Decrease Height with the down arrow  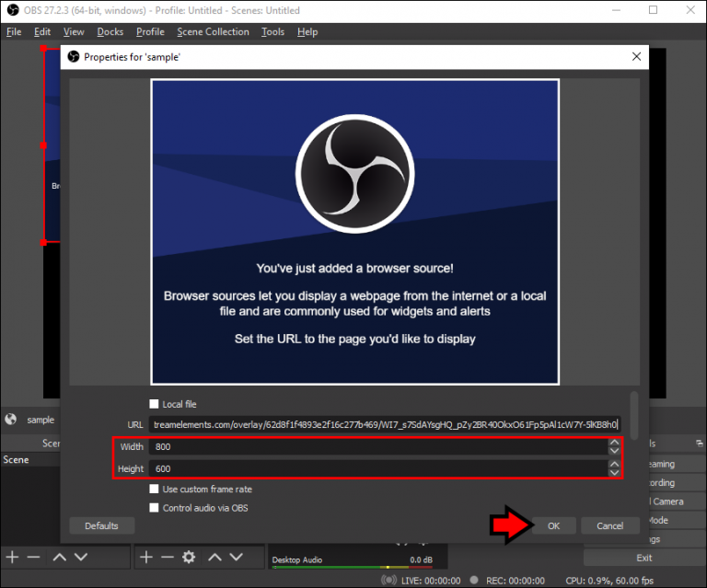pos(614,473)
